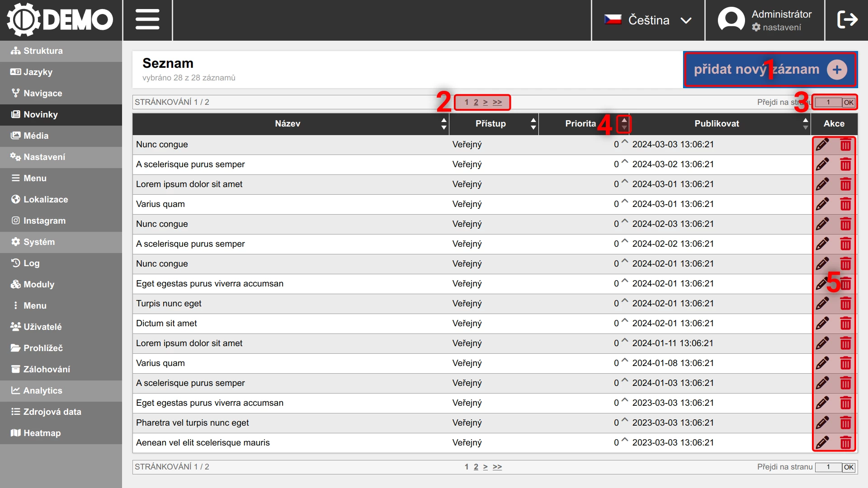Image resolution: width=868 pixels, height=488 pixels.
Task: Click the logout icon in top bar
Action: click(847, 20)
